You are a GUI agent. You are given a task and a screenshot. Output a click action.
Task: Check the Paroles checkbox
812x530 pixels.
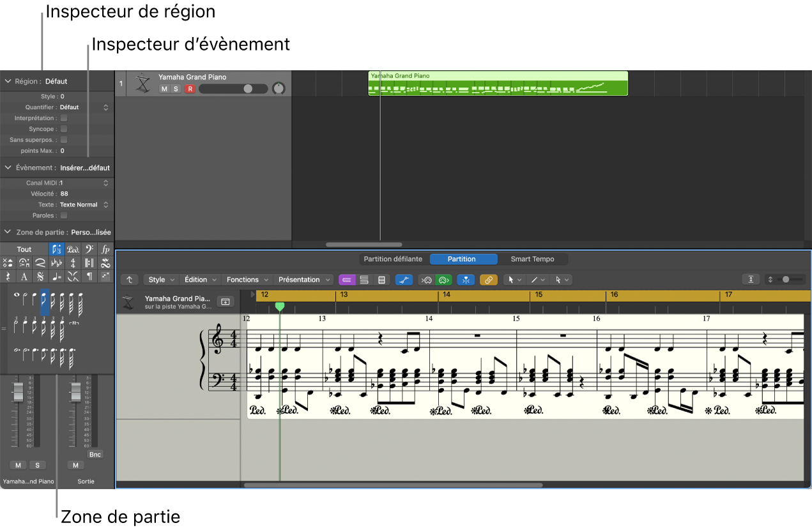point(64,216)
